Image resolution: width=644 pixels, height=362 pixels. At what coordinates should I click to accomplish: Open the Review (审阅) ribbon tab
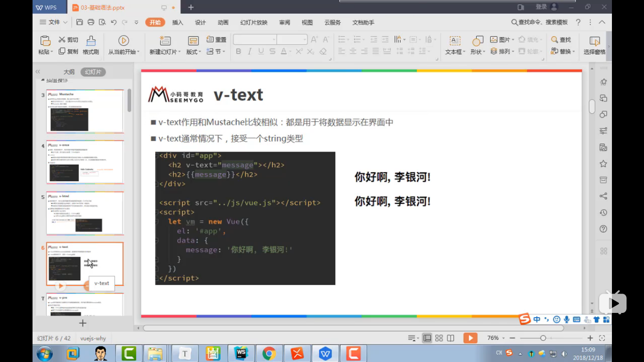pyautogui.click(x=284, y=22)
